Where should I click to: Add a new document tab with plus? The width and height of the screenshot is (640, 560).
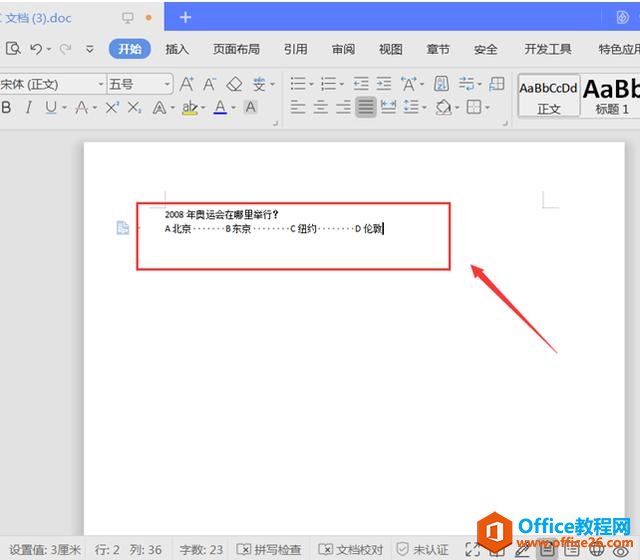[185, 17]
